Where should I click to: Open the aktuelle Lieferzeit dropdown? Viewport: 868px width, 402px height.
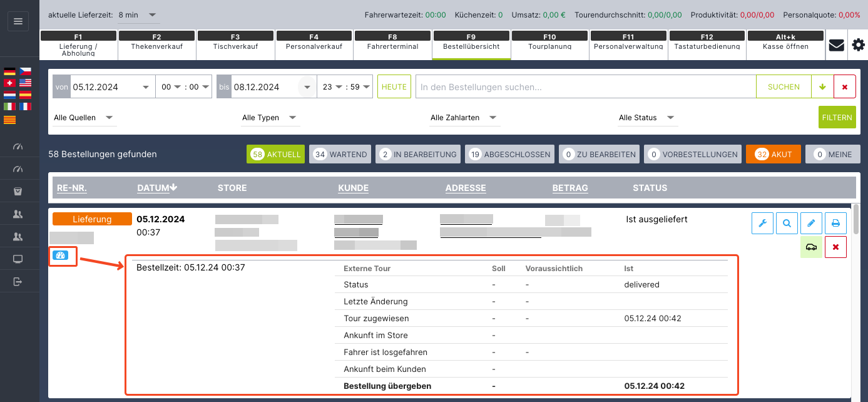click(x=138, y=14)
